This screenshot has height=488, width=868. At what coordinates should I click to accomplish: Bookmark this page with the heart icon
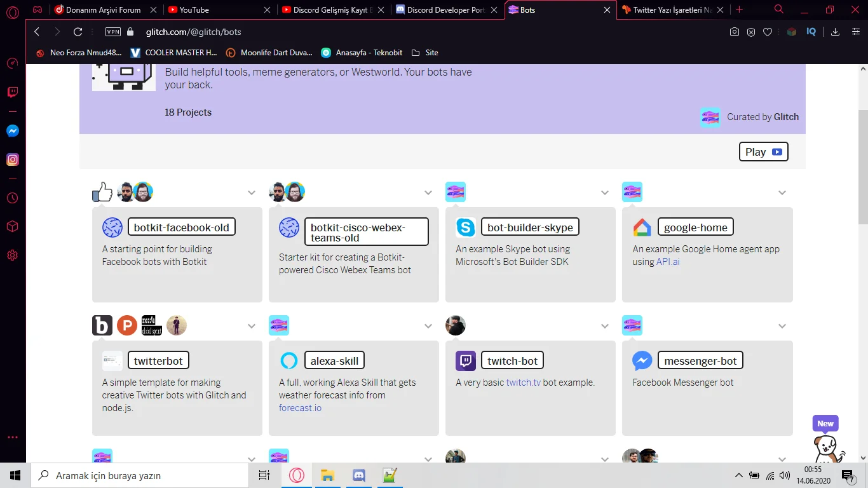(768, 32)
